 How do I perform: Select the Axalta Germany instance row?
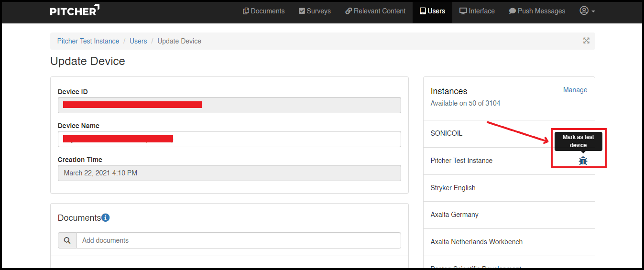(x=454, y=215)
